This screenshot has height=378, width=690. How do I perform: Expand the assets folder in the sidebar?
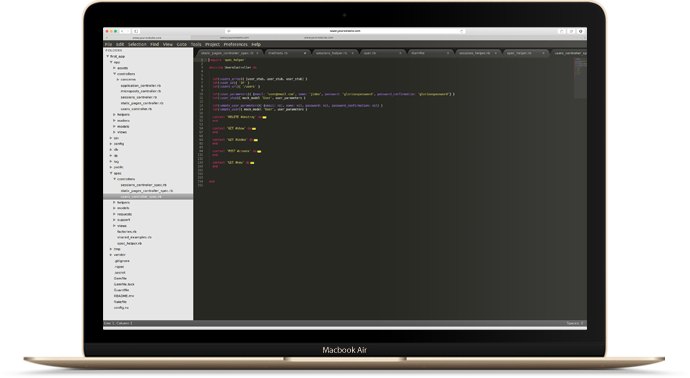point(114,68)
